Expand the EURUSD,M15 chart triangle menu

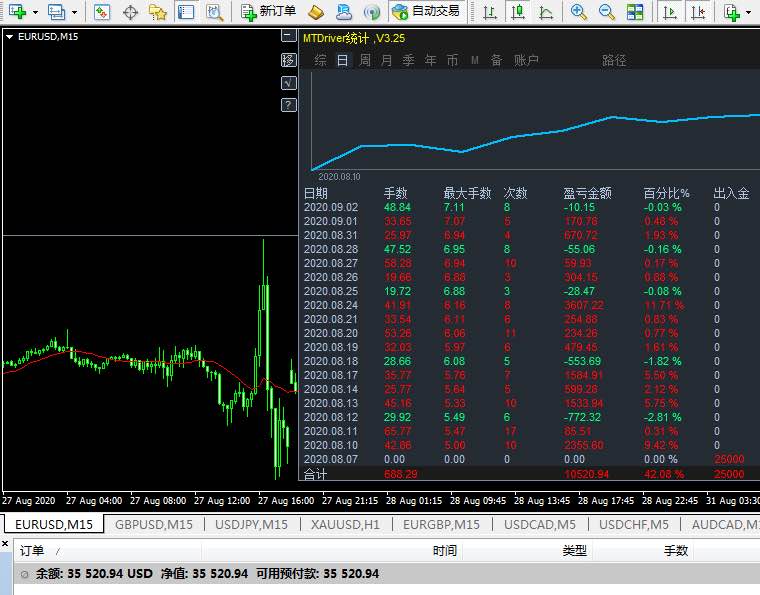[x=9, y=37]
